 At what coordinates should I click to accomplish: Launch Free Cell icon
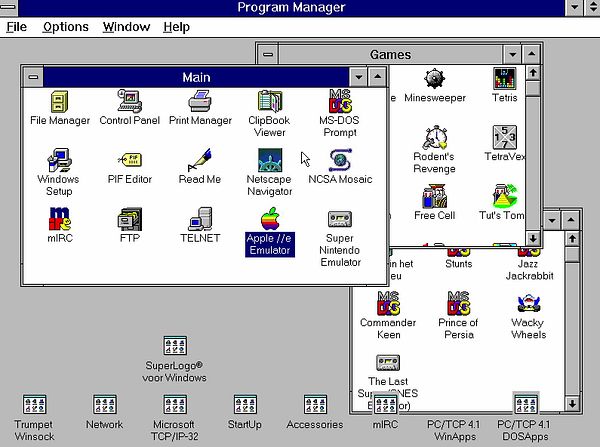click(x=435, y=196)
